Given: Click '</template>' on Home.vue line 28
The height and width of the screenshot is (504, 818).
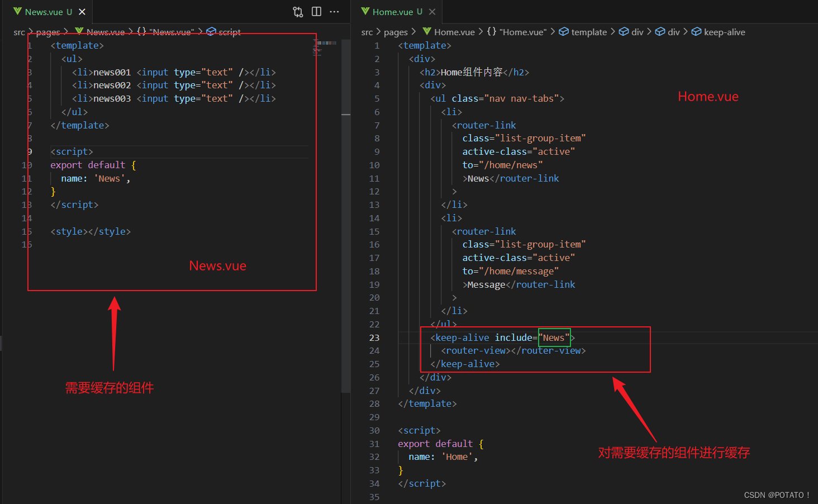Looking at the screenshot, I should pos(427,404).
